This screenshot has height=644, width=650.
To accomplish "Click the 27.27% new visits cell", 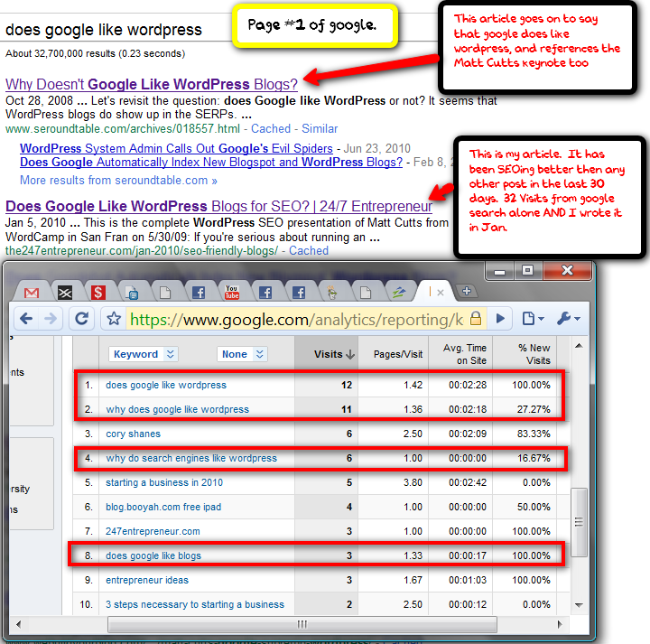I will click(534, 410).
